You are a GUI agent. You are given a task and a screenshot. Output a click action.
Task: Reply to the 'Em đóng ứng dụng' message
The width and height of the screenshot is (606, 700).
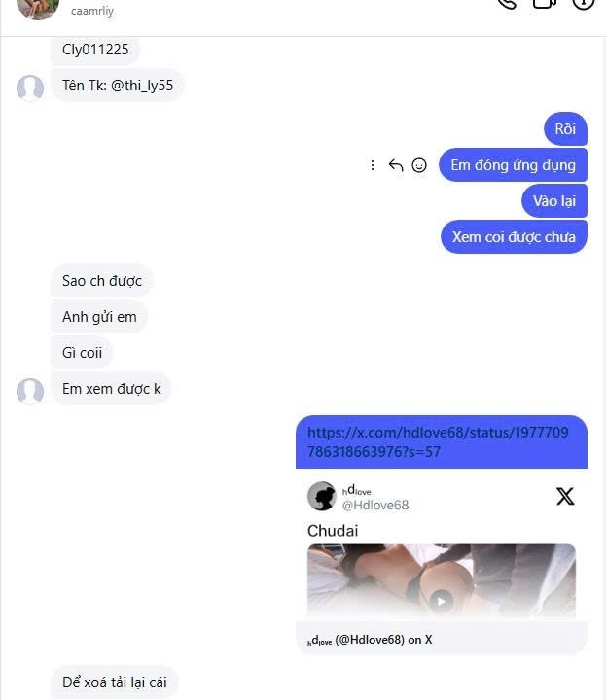point(396,165)
